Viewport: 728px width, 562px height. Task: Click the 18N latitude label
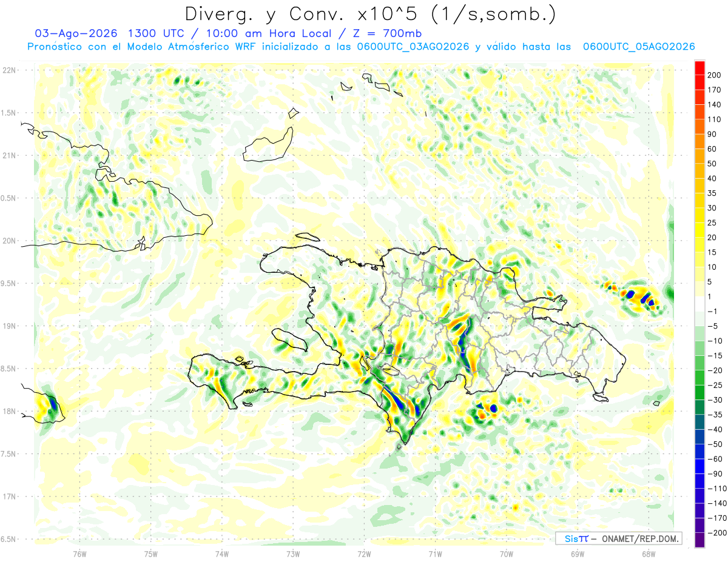[x=9, y=412]
